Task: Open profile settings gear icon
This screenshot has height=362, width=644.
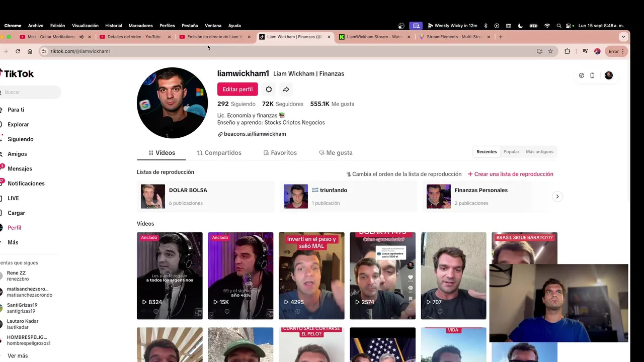Action: [x=269, y=89]
